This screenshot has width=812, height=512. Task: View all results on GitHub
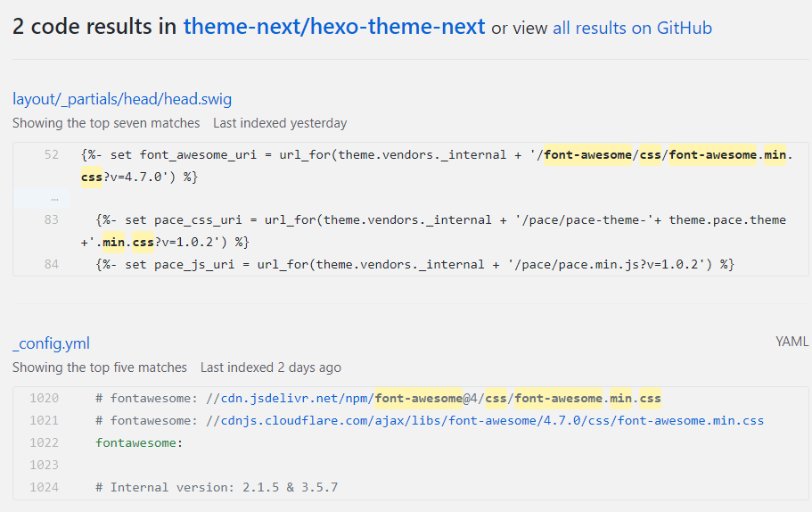click(x=632, y=28)
